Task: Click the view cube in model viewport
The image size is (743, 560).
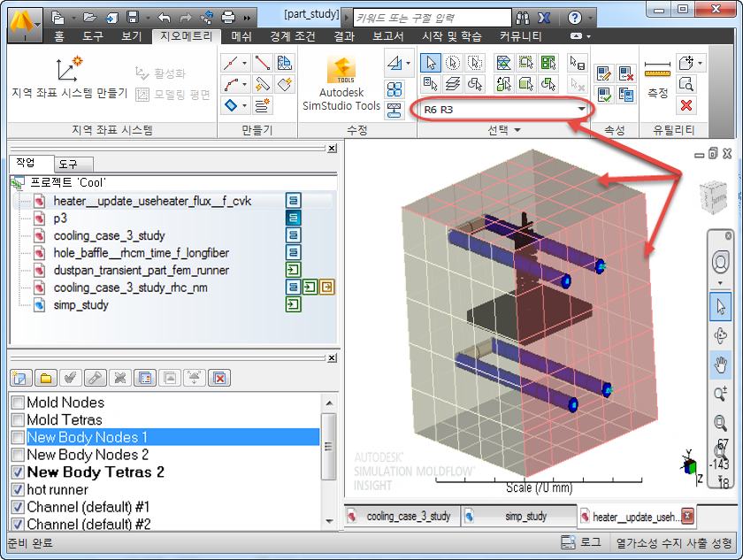Action: pyautogui.click(x=713, y=196)
